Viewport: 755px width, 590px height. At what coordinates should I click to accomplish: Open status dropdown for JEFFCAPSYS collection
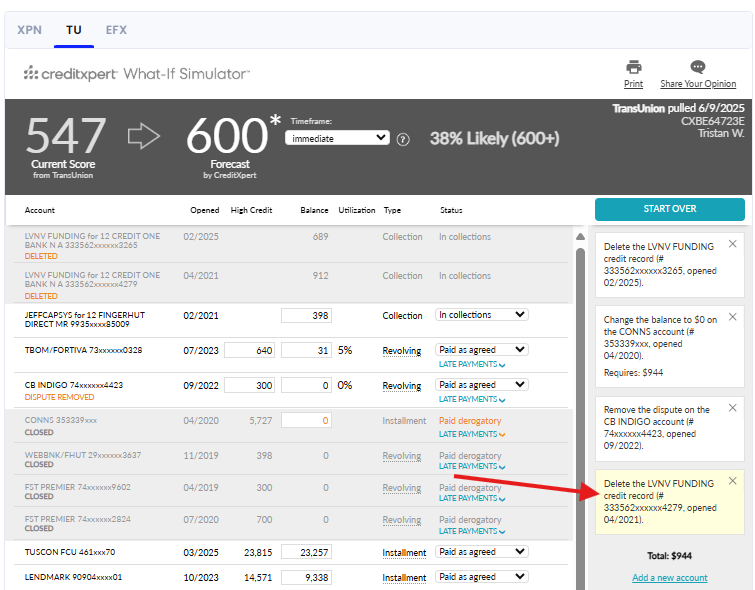pos(482,315)
